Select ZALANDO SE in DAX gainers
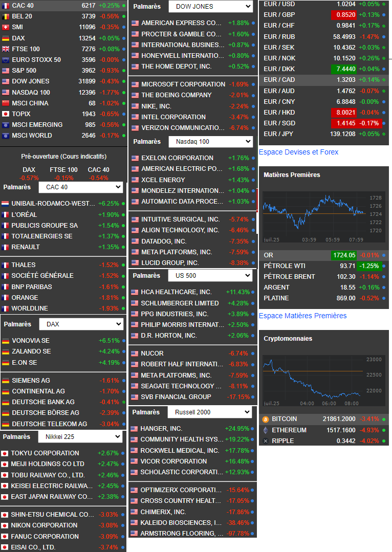The image size is (392, 552). (63, 351)
